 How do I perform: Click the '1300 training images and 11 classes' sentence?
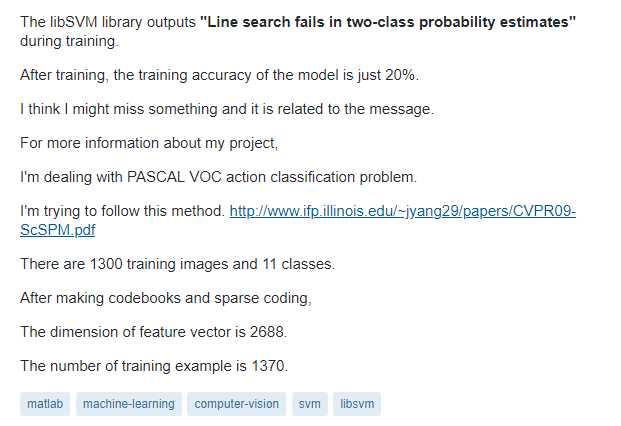point(177,264)
